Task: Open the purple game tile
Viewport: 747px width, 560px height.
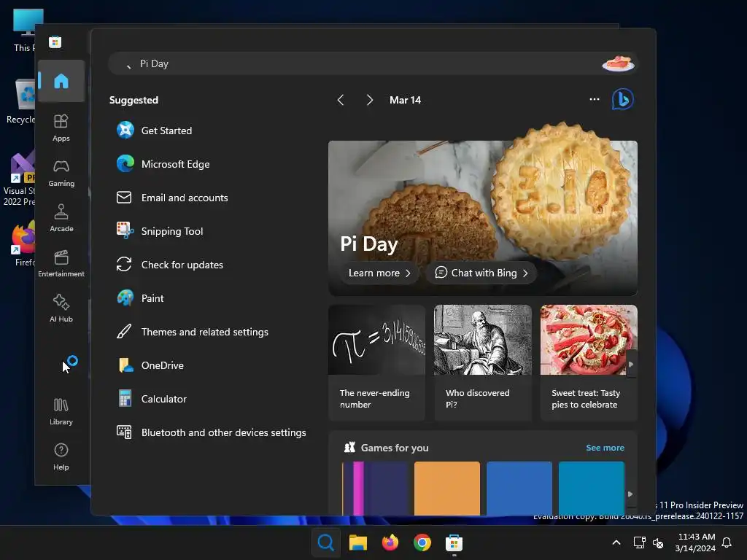Action: (x=375, y=489)
